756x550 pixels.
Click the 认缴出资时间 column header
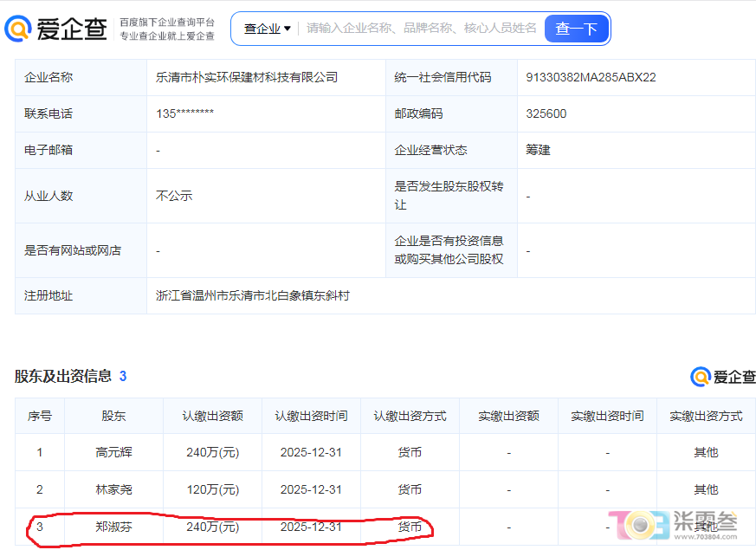coord(312,416)
